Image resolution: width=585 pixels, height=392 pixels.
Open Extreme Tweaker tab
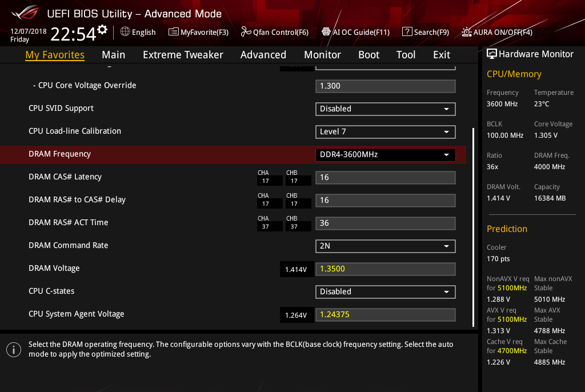click(183, 55)
